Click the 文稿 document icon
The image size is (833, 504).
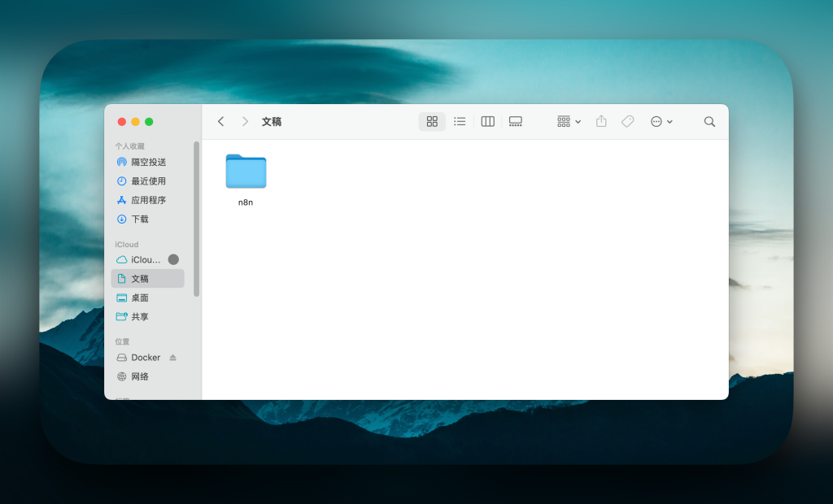click(122, 279)
